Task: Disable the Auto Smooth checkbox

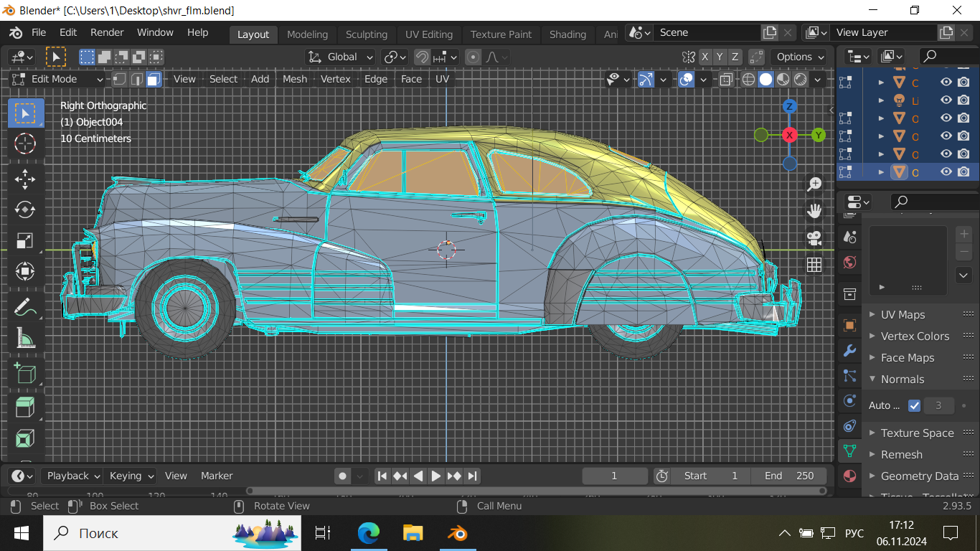Action: click(914, 405)
